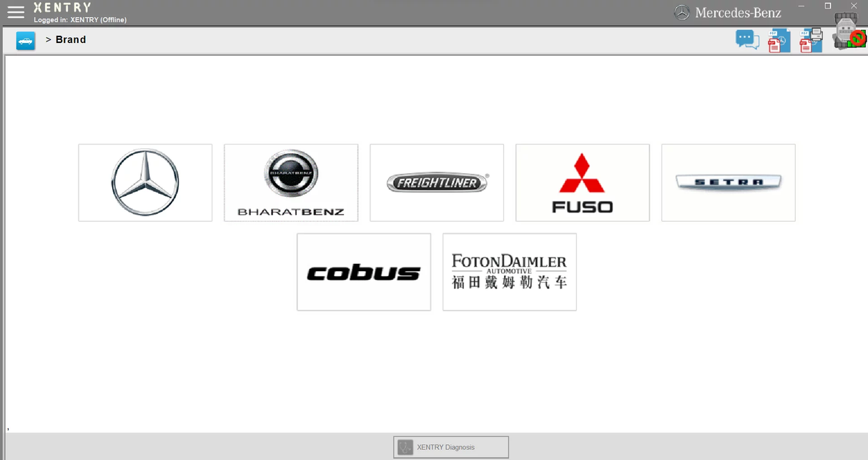Click the Brand breadcrumb label
Screen dimensions: 868x460
click(x=71, y=39)
